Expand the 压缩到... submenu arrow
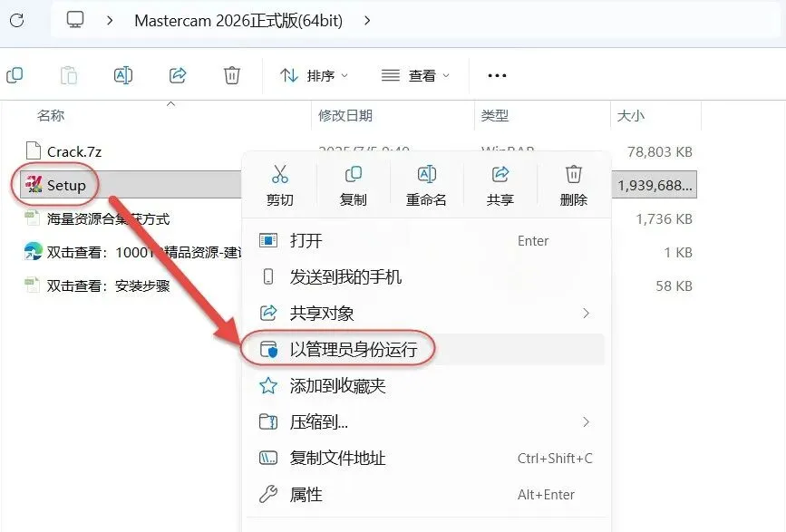The width and height of the screenshot is (786, 532). (x=586, y=422)
